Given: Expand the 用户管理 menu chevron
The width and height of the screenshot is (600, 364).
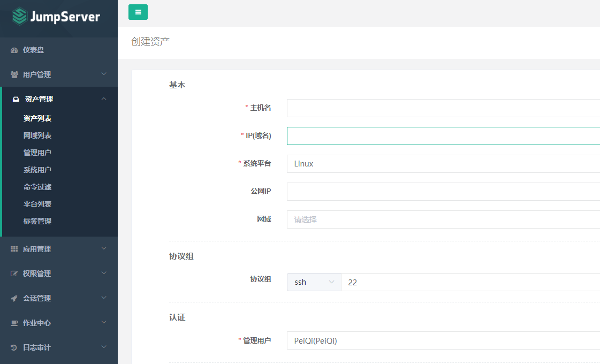Looking at the screenshot, I should coord(104,74).
